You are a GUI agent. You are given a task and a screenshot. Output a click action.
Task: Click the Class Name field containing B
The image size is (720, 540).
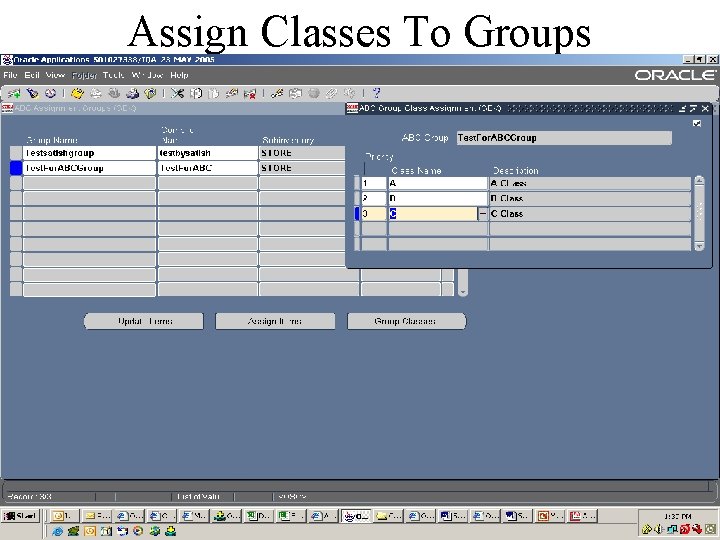coord(438,198)
